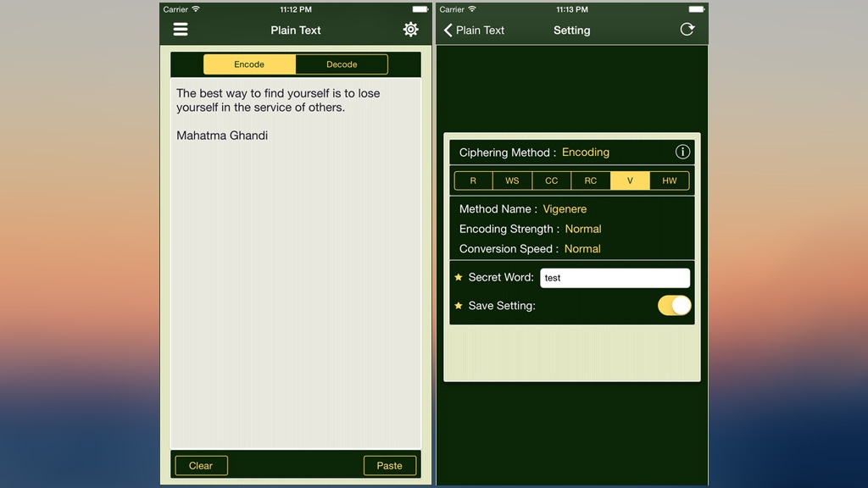868x488 pixels.
Task: Tap the 'Mahatma Ghandi' text line
Action: tap(222, 136)
